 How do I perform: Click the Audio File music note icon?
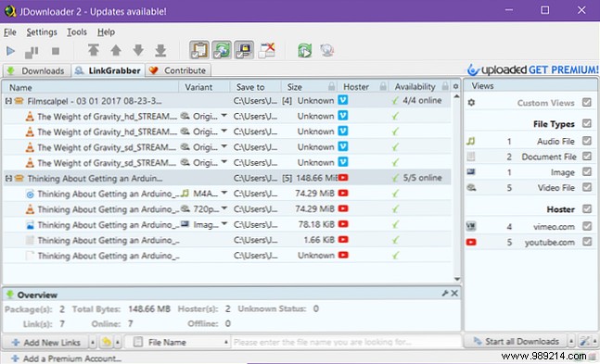pyautogui.click(x=471, y=141)
